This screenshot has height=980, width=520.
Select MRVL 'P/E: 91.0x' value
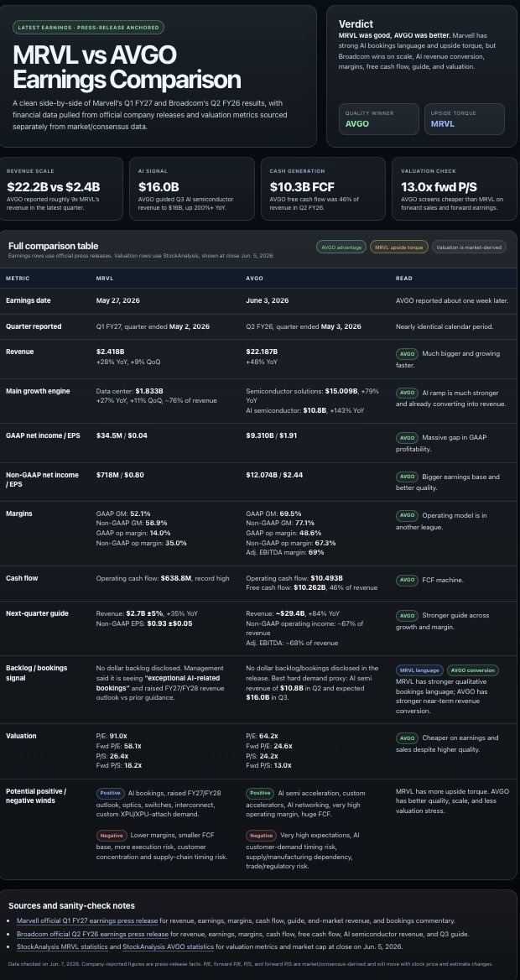click(112, 736)
